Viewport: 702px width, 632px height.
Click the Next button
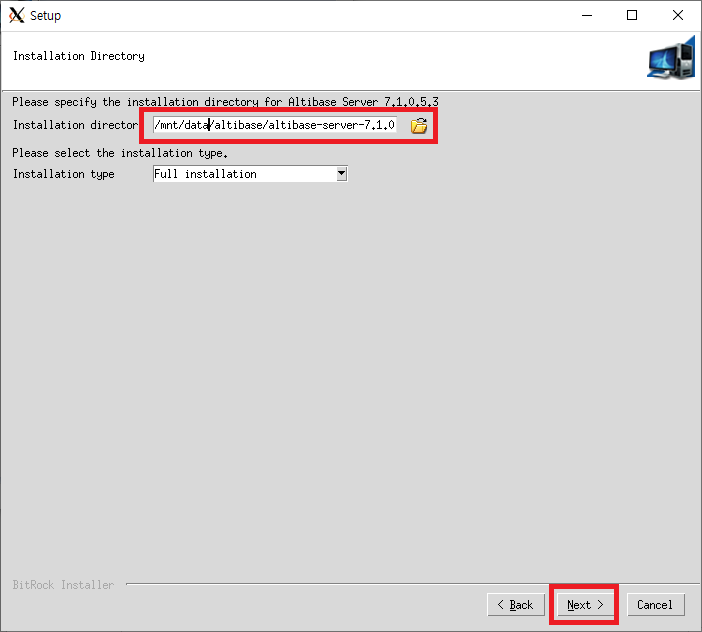pyautogui.click(x=585, y=605)
